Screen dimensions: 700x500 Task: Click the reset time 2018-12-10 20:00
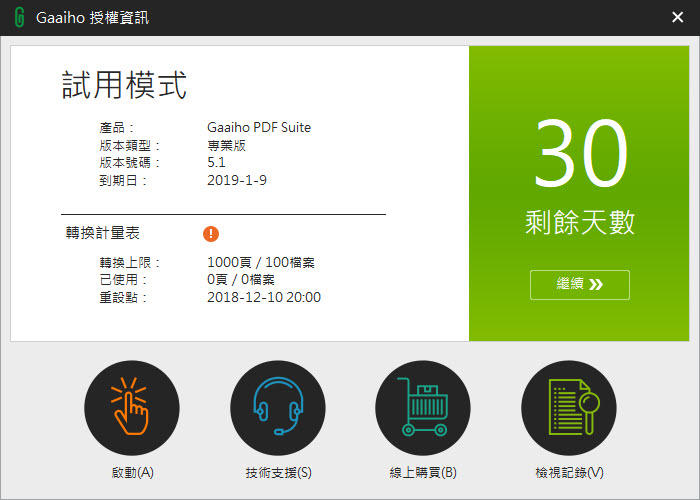point(264,297)
